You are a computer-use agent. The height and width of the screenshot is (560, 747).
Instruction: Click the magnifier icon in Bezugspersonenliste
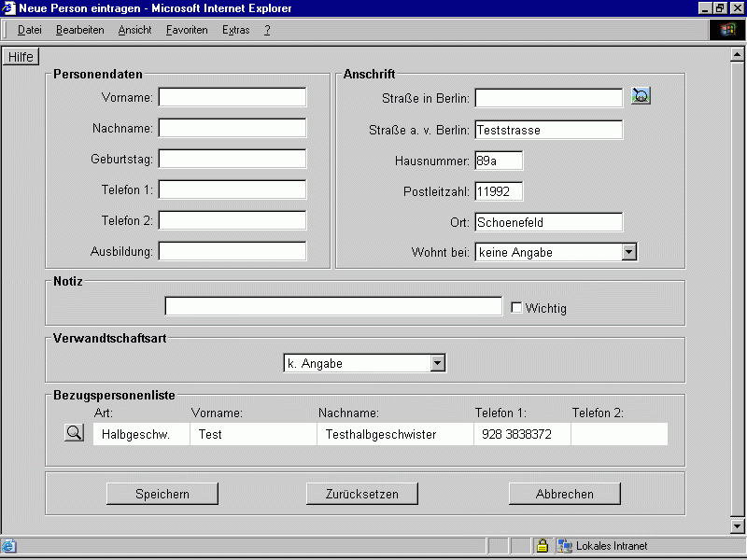point(75,433)
